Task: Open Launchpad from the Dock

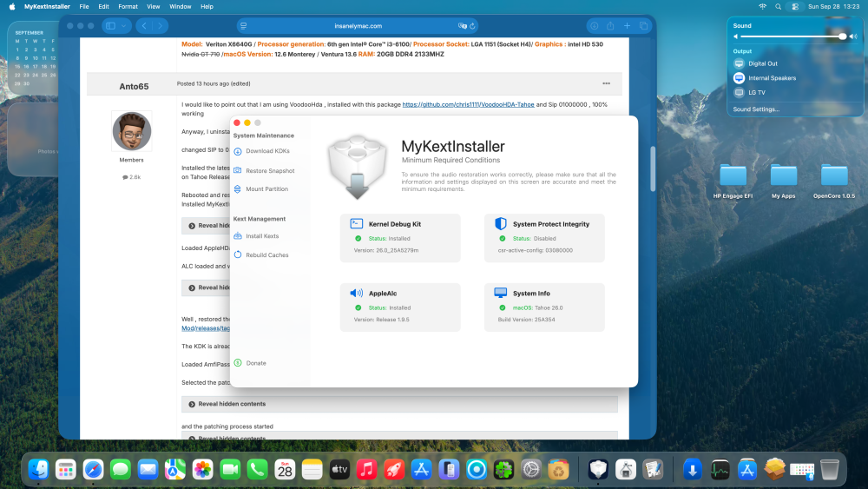Action: (x=65, y=470)
